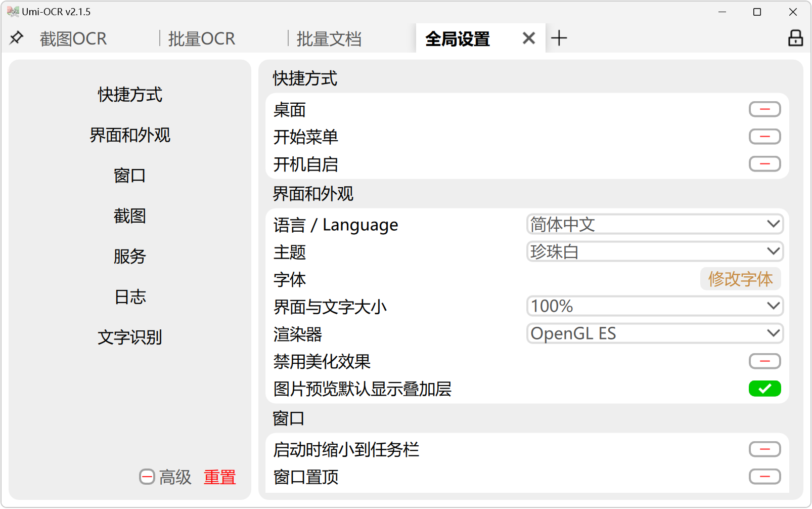
Task: Click the 修改字体 button
Action: tap(740, 279)
